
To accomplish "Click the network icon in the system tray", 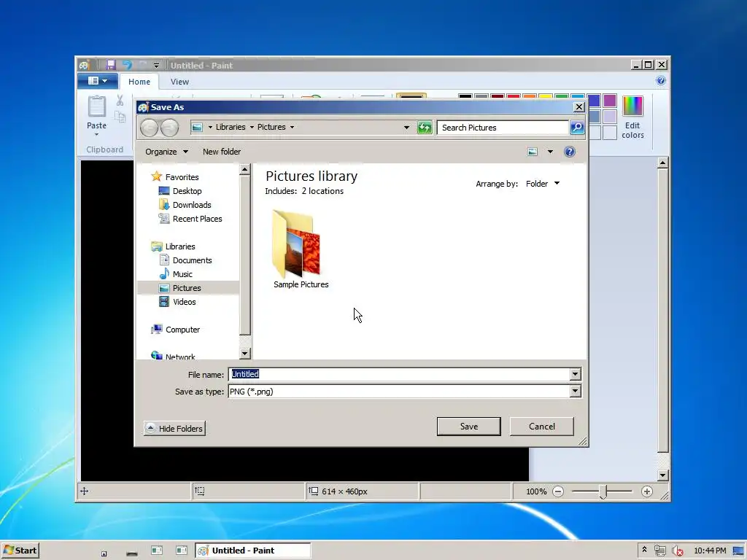I will (x=659, y=551).
